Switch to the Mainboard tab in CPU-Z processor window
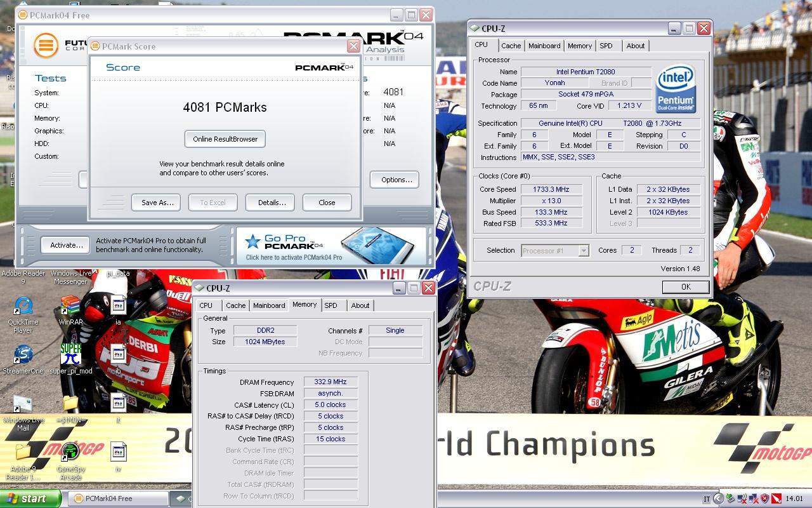The image size is (812, 508). pyautogui.click(x=544, y=46)
